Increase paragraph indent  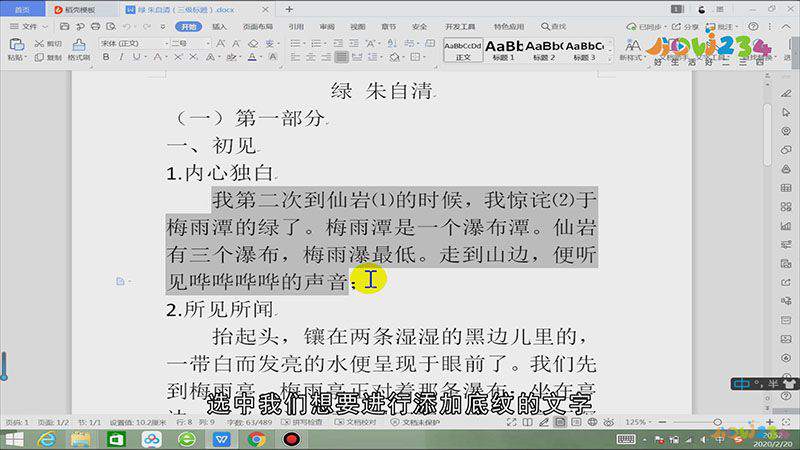point(354,44)
